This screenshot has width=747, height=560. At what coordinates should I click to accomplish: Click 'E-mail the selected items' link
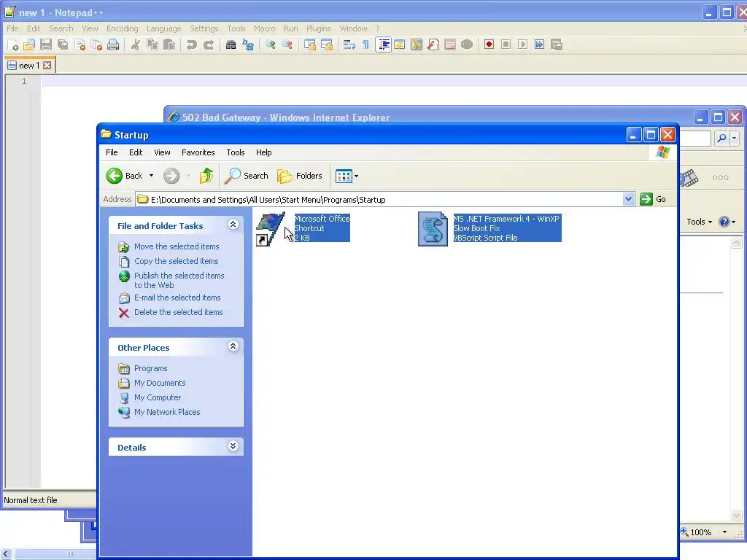pyautogui.click(x=177, y=297)
